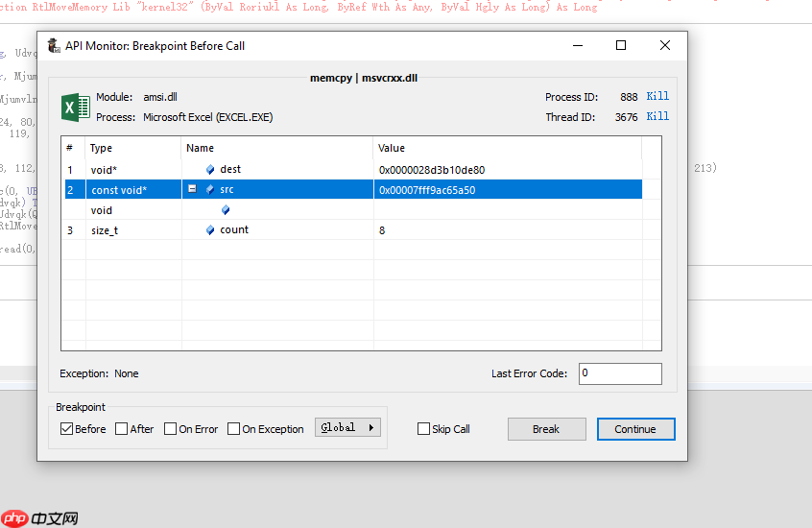Click the Value column header
The width and height of the screenshot is (812, 528).
507,148
